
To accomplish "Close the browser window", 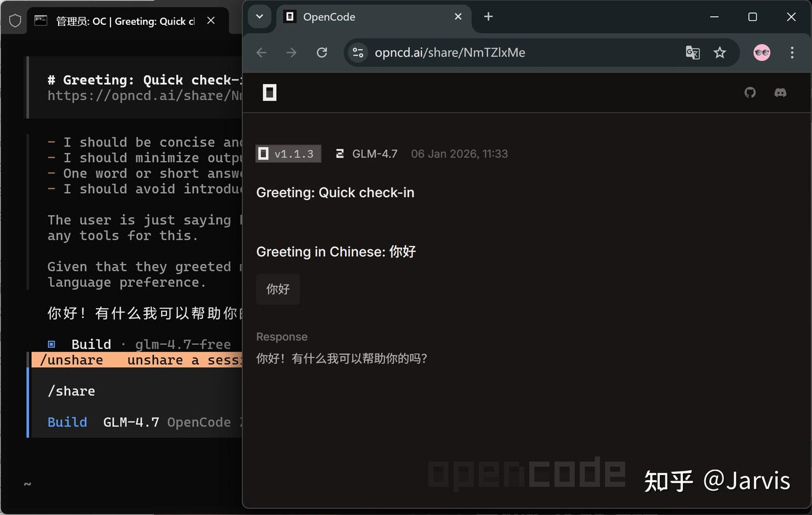I will 791,17.
